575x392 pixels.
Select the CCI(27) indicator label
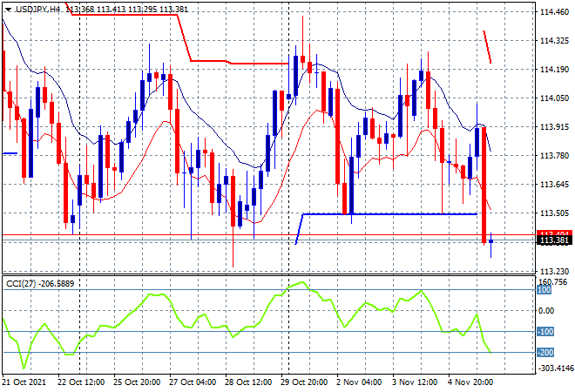point(21,283)
